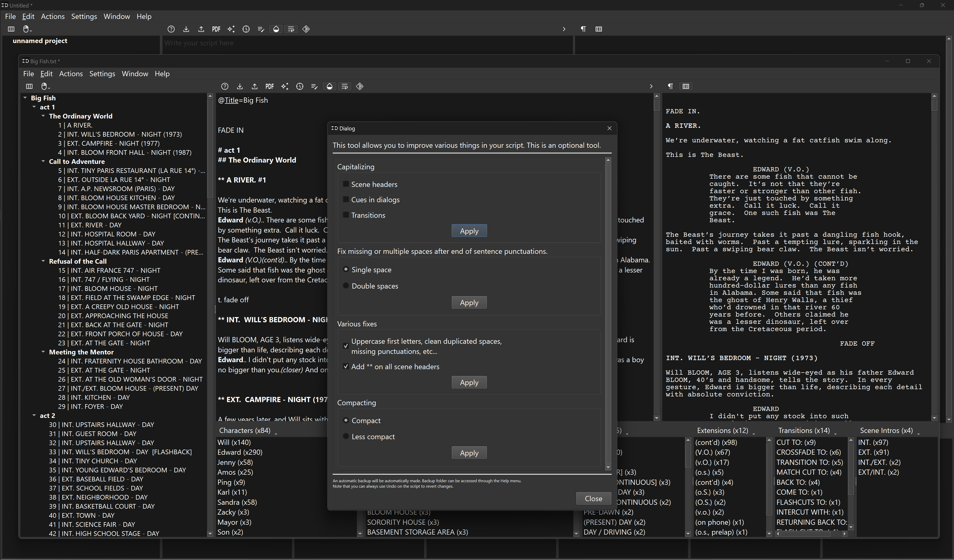Collapse the act 2 outline section
This screenshot has width=954, height=560.
(34, 415)
